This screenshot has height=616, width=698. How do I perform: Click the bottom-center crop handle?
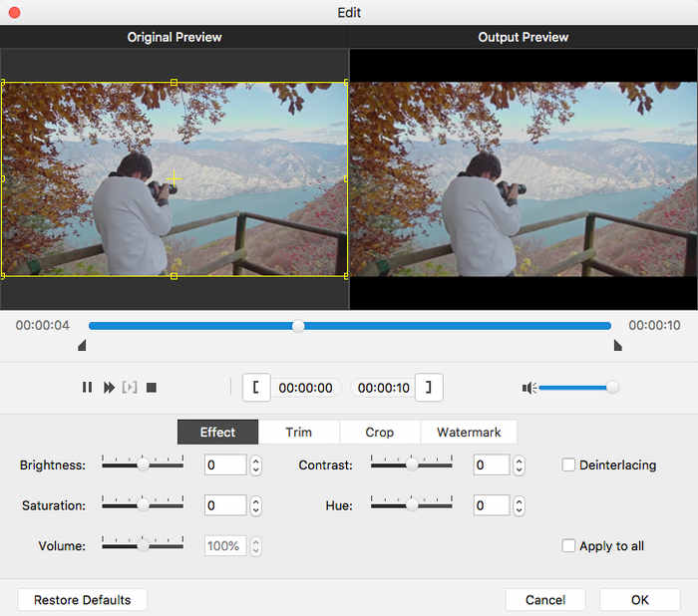tap(174, 276)
